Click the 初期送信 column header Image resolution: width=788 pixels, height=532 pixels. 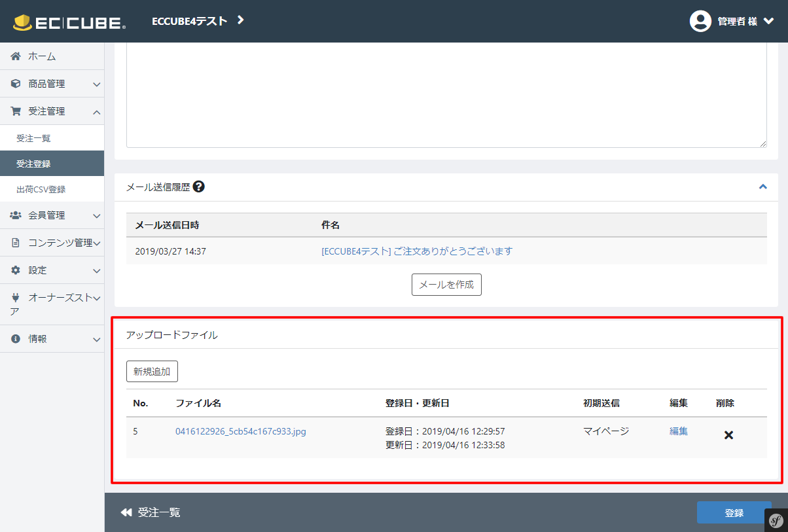[601, 403]
